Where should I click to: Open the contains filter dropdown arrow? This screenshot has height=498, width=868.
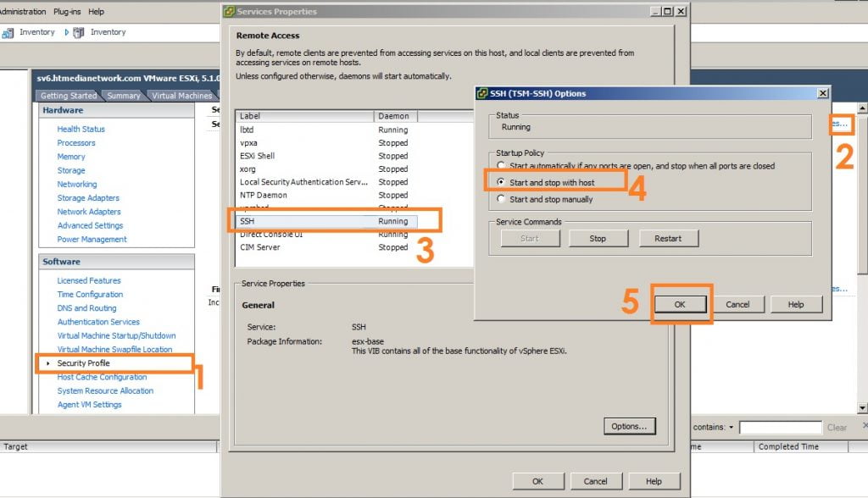[732, 427]
